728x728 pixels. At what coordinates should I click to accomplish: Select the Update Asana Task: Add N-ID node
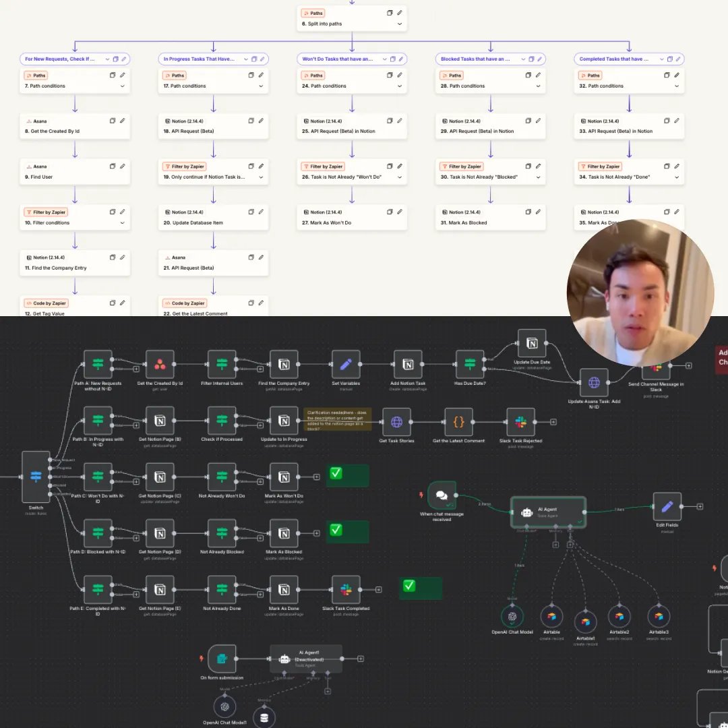tap(594, 383)
